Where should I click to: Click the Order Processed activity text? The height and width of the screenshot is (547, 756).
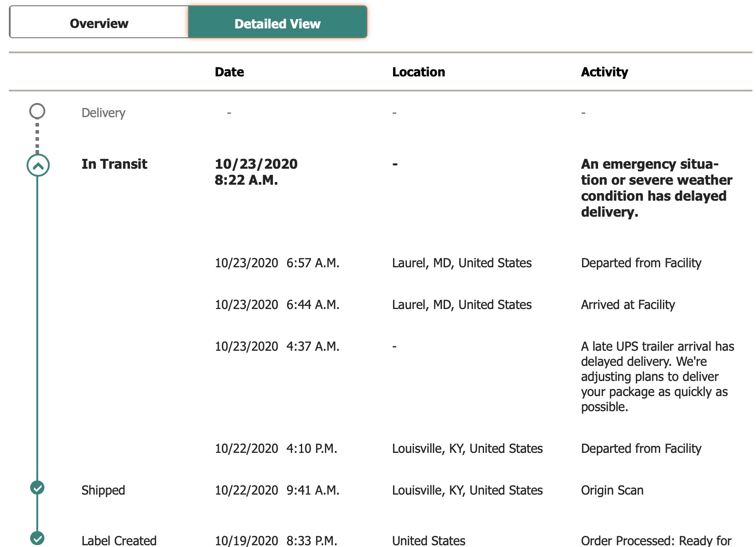pos(656,540)
